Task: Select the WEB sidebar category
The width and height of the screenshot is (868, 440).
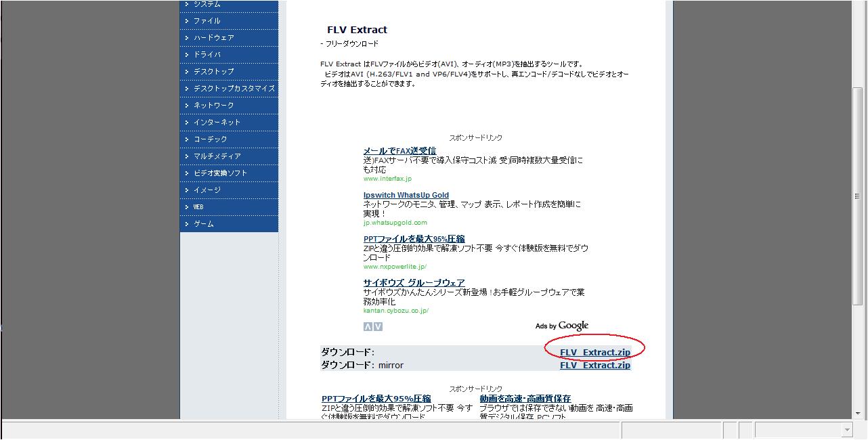Action: pyautogui.click(x=229, y=207)
